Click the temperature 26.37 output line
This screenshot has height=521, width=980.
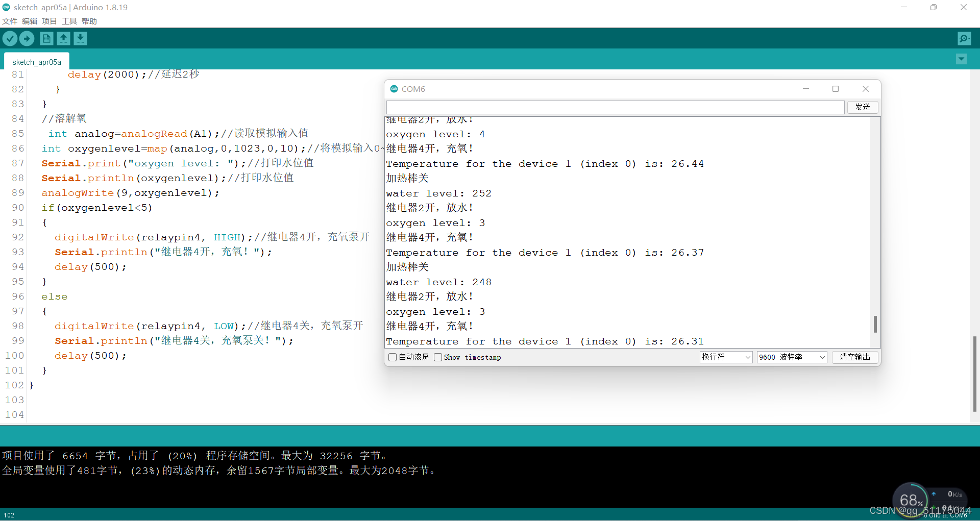pos(545,253)
